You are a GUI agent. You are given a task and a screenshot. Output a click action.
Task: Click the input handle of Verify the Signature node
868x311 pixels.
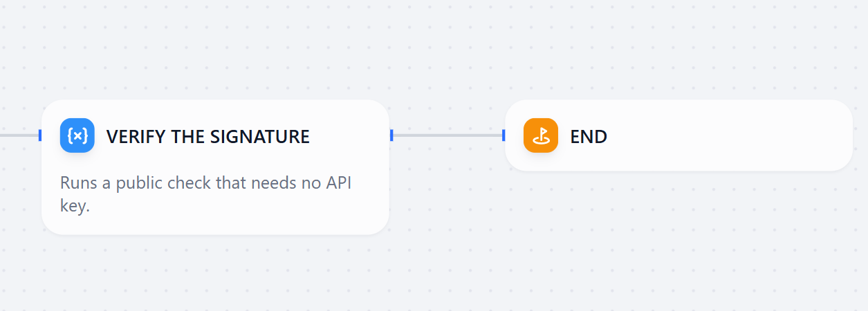tap(40, 135)
